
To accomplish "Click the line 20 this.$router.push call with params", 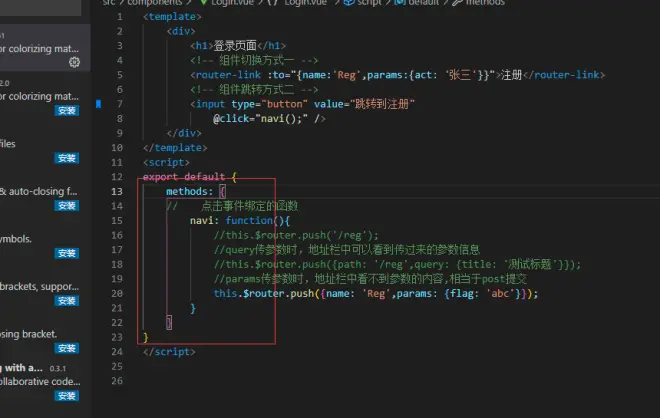I will 376,293.
